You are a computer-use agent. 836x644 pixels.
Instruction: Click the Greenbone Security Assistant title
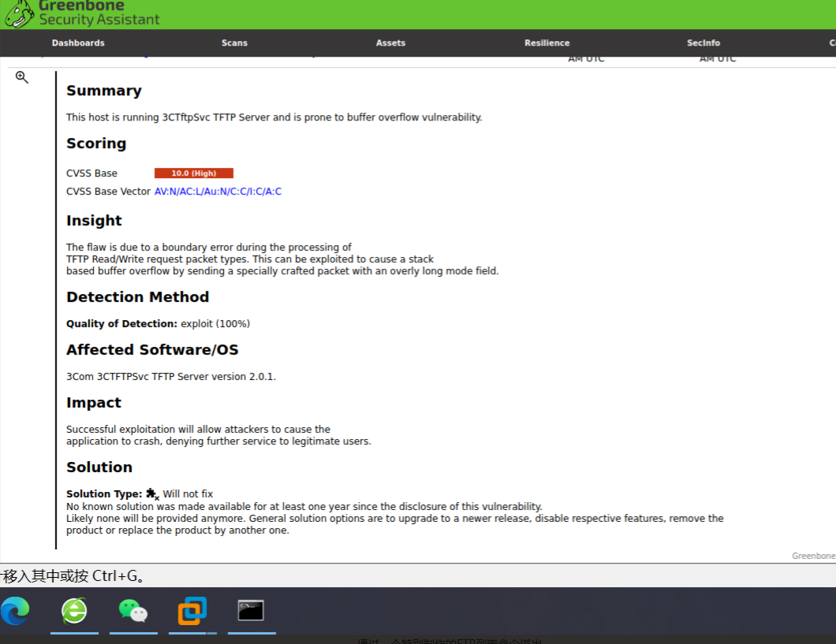click(99, 13)
